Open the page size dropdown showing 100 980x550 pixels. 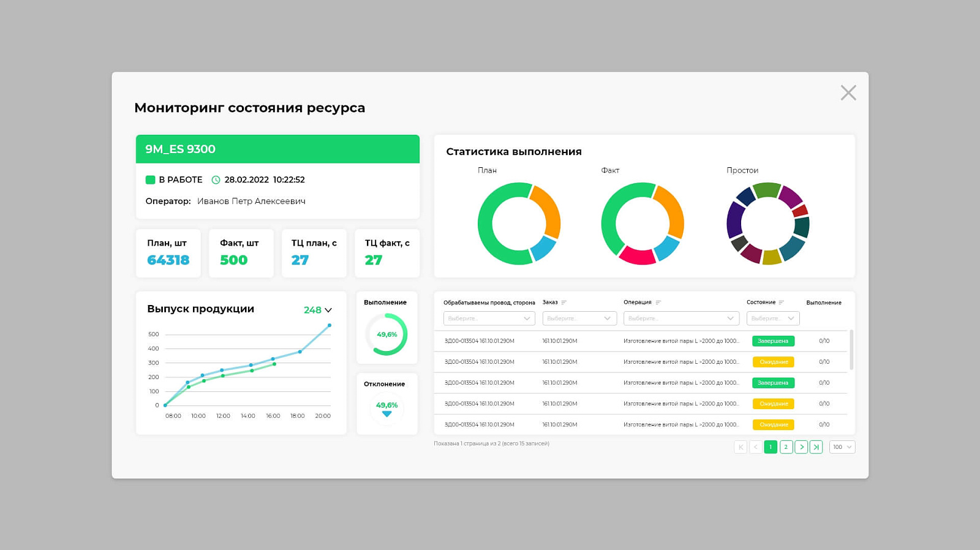pos(842,447)
